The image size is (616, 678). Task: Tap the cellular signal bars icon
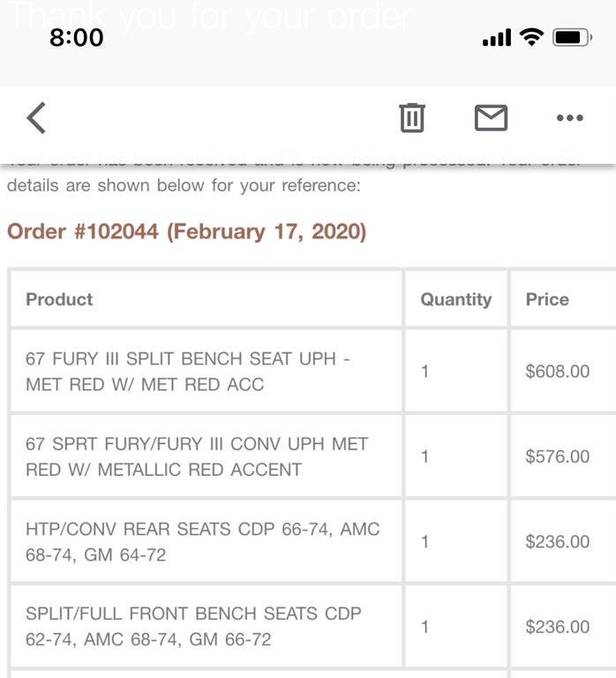coord(497,38)
